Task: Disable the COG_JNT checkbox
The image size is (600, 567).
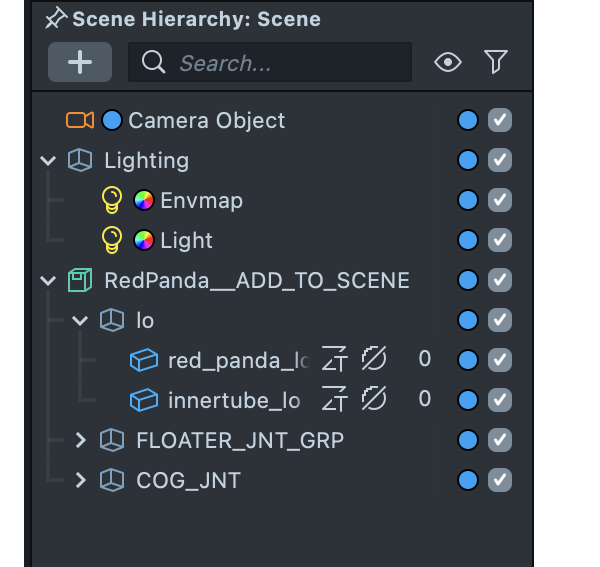Action: coord(500,480)
